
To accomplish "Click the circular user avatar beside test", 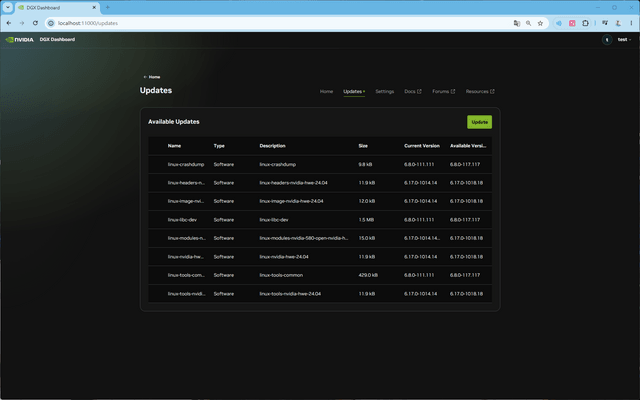I will click(x=607, y=40).
